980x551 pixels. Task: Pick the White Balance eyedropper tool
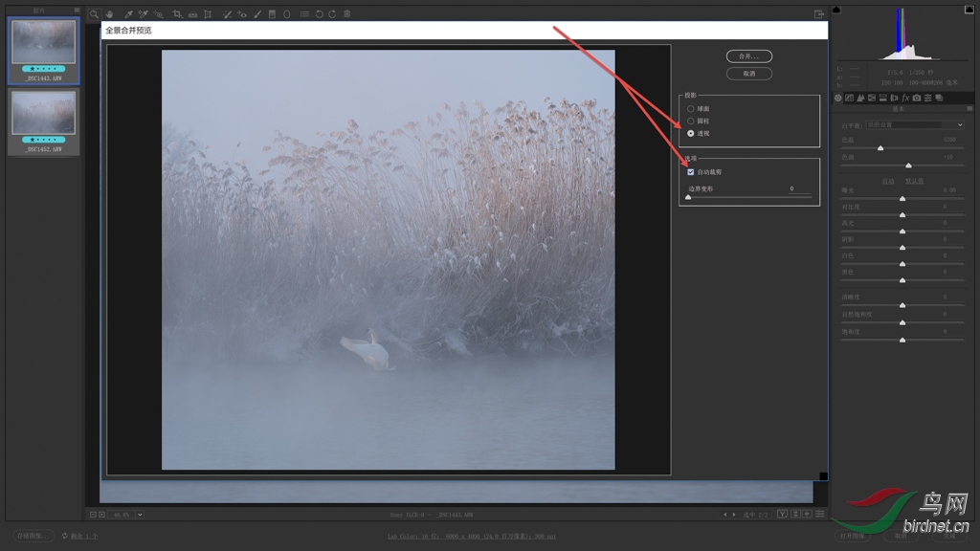(x=127, y=14)
